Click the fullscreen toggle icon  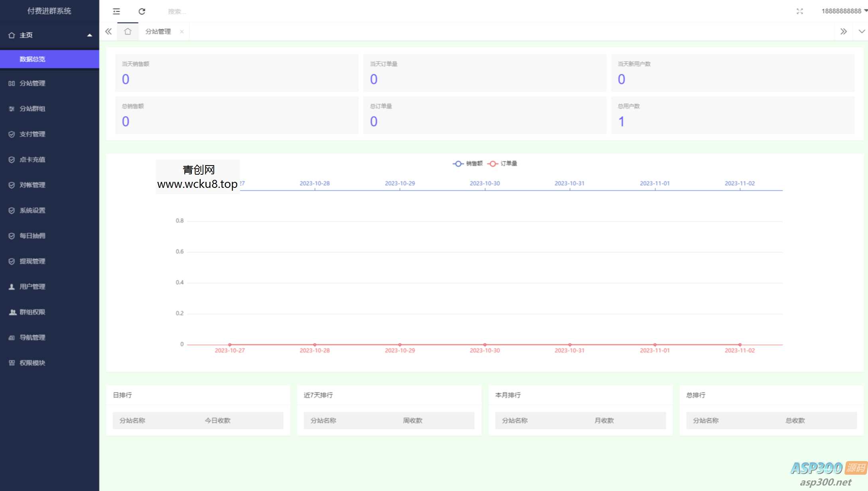pyautogui.click(x=799, y=11)
